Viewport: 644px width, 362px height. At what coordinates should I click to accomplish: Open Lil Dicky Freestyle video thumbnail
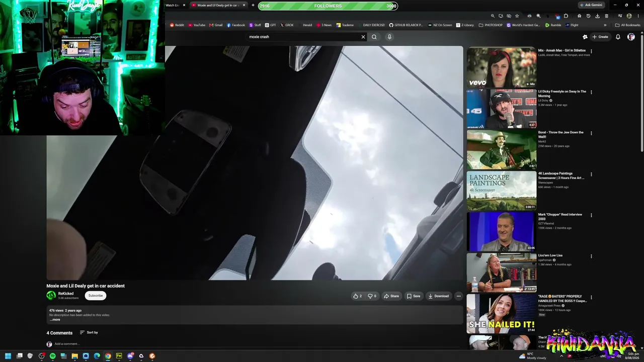tap(502, 109)
